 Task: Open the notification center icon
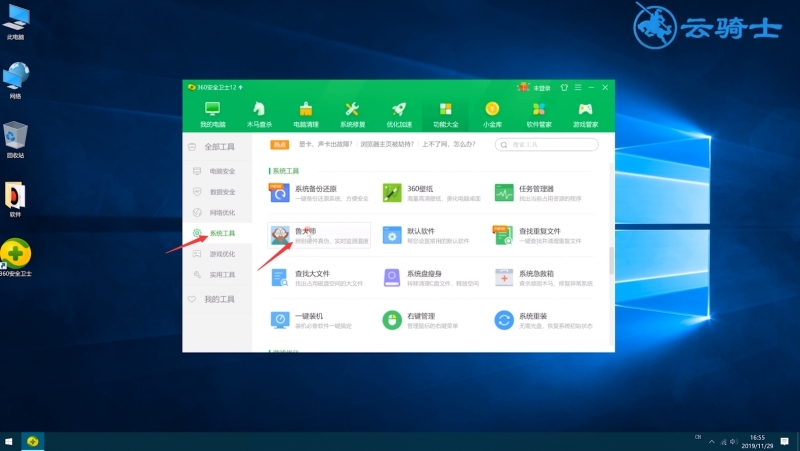point(784,441)
